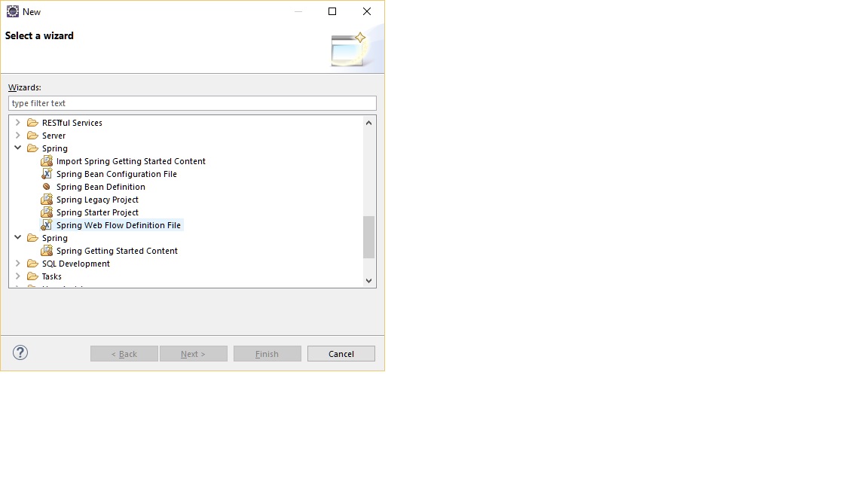Click the Cancel button

click(x=341, y=353)
